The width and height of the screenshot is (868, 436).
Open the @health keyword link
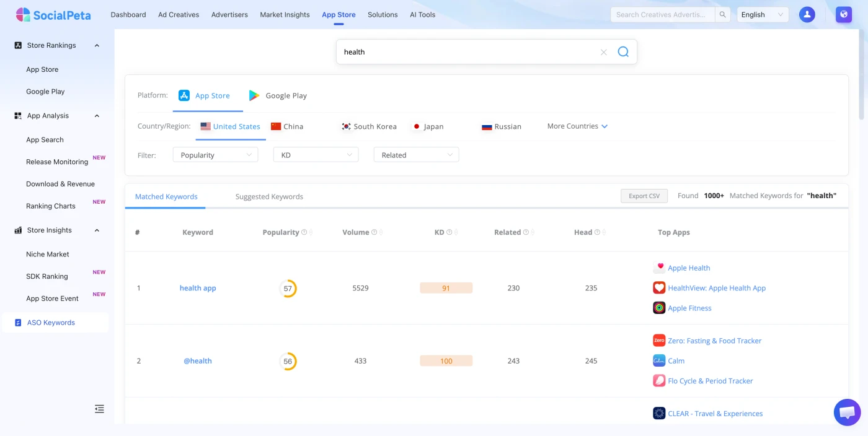click(x=198, y=361)
